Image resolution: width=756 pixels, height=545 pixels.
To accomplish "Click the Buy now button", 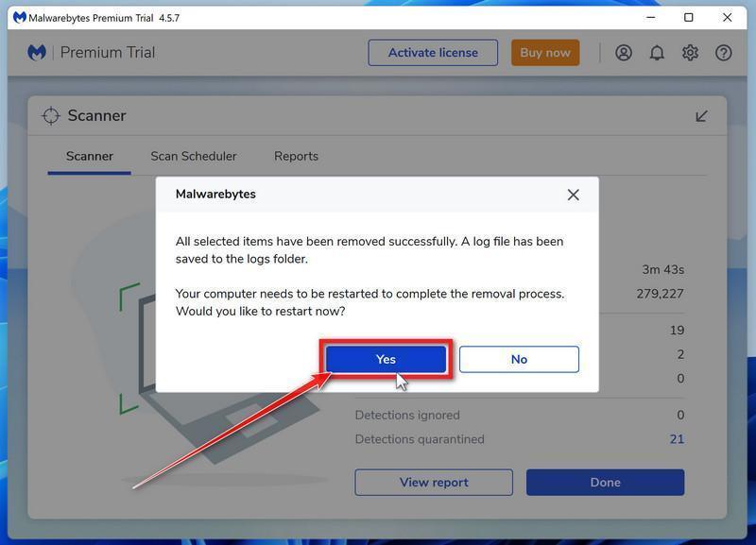I will tap(545, 53).
